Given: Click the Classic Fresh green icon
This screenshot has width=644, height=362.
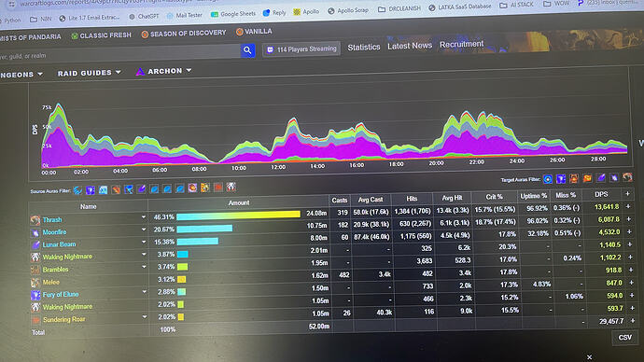Looking at the screenshot, I should pyautogui.click(x=75, y=36).
